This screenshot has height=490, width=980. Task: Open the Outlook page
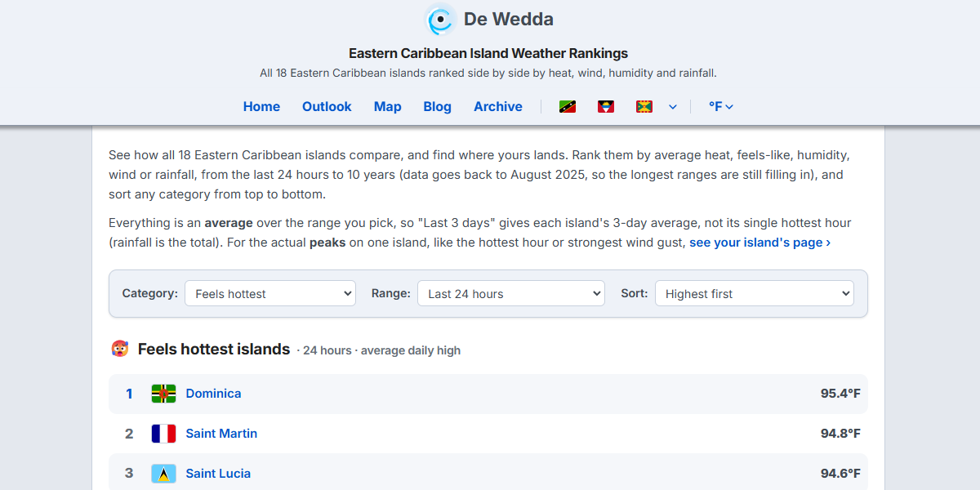coord(327,107)
